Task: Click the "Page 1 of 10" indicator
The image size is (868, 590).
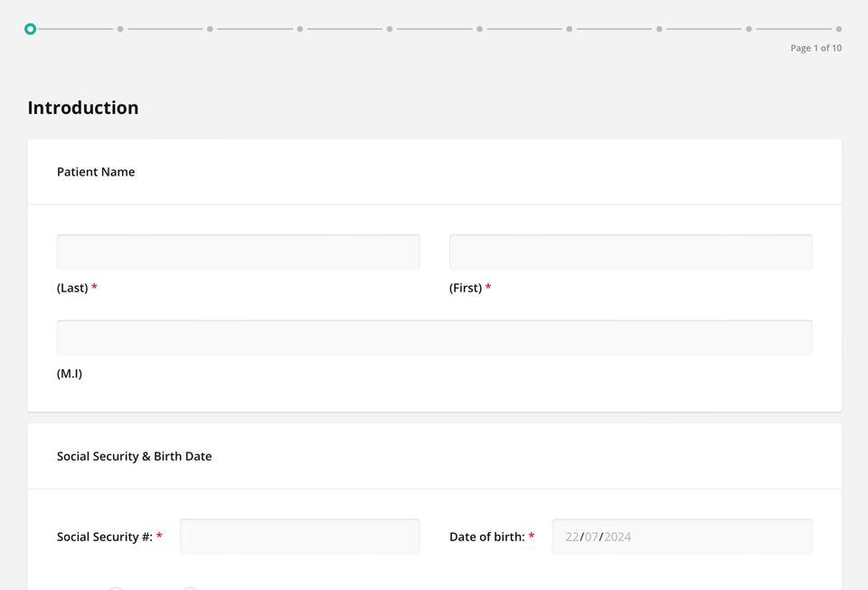Action: [x=816, y=48]
